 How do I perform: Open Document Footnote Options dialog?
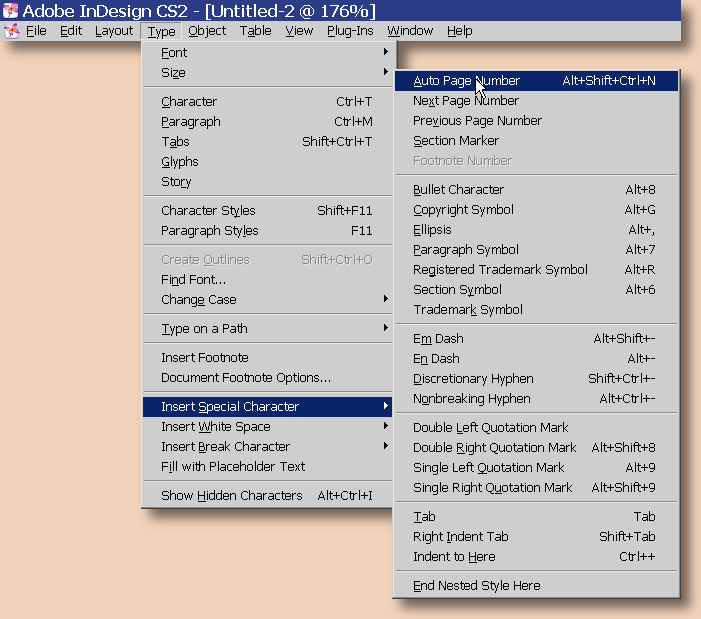246,377
